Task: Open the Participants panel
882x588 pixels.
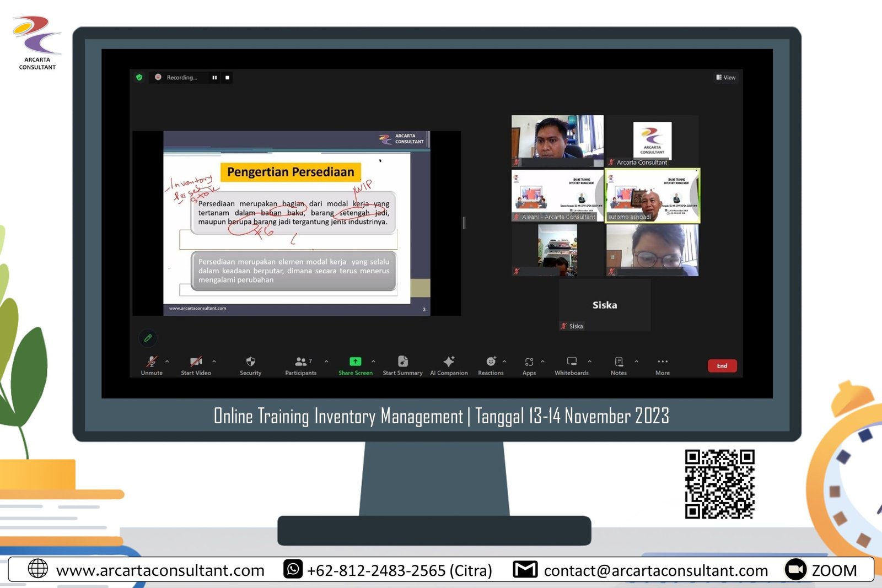Action: 301,362
